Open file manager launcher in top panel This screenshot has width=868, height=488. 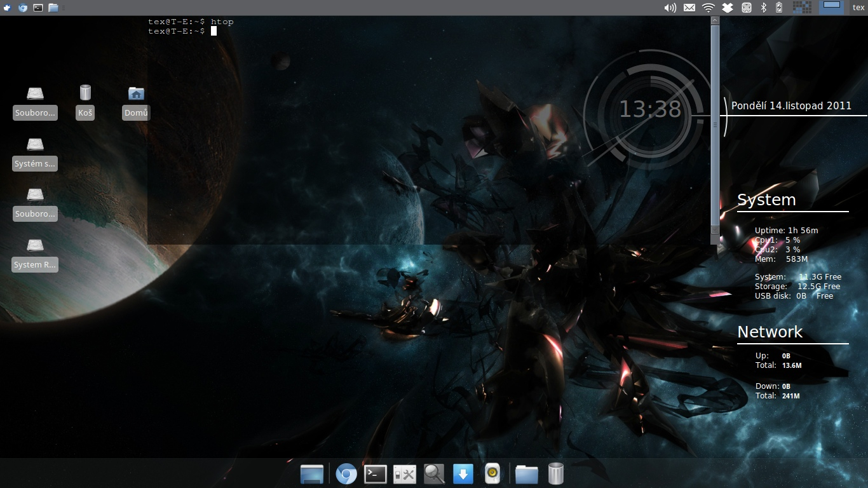(x=53, y=8)
